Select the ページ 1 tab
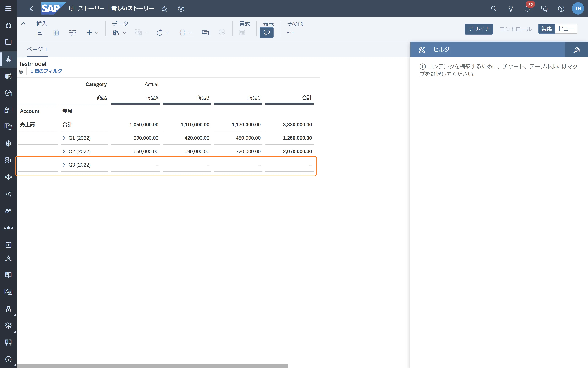Screen dimensions: 588x368 point(37,49)
